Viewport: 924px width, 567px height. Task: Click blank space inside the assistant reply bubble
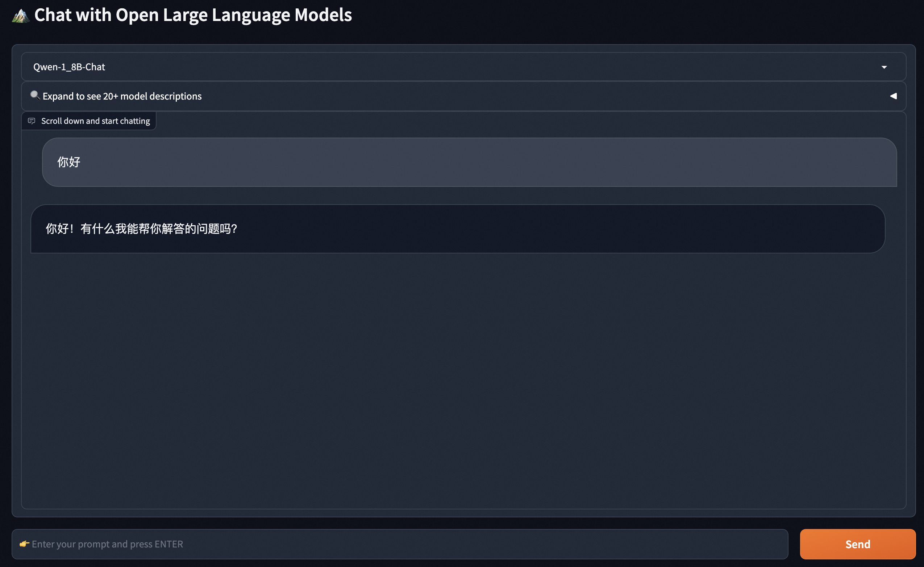click(x=563, y=229)
